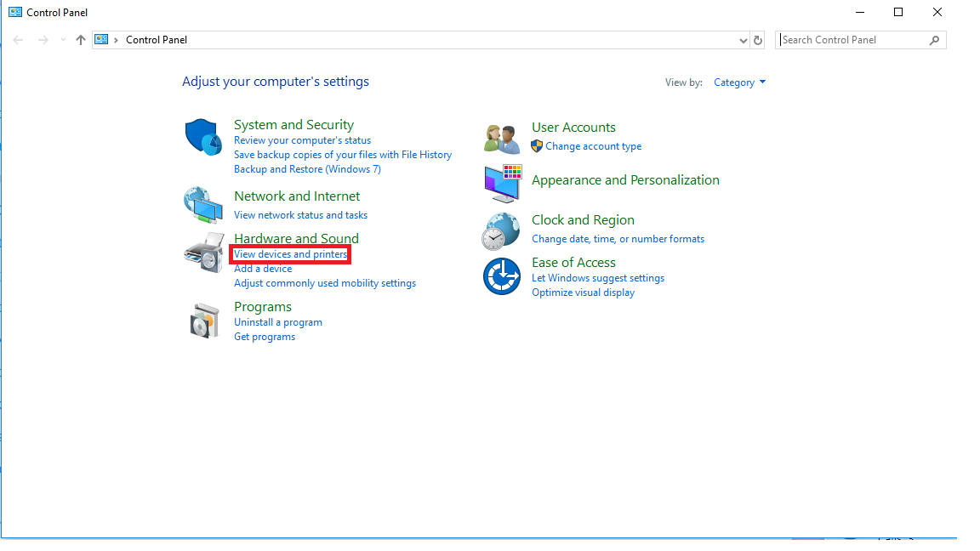Click the breadcrumb chevron before Control Panel

(117, 40)
